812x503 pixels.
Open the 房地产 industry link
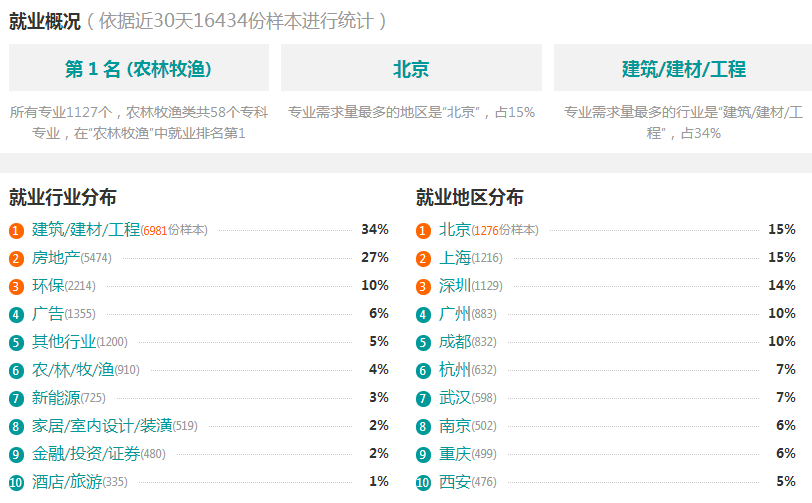56,257
